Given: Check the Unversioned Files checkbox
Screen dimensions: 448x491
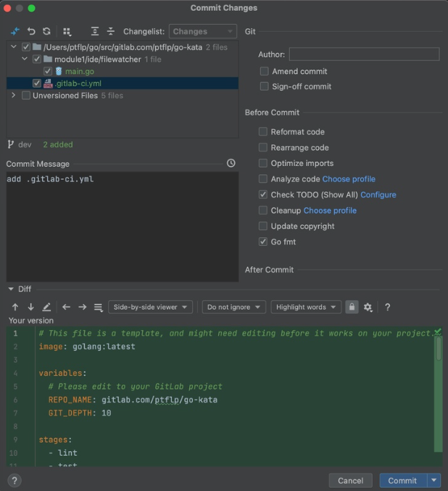Looking at the screenshot, I should click(x=26, y=96).
